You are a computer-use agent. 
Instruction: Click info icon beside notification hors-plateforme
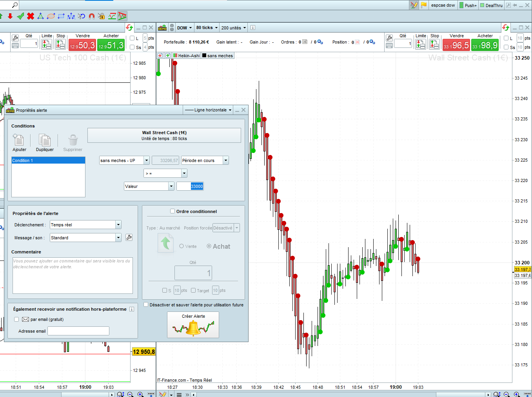tap(132, 309)
